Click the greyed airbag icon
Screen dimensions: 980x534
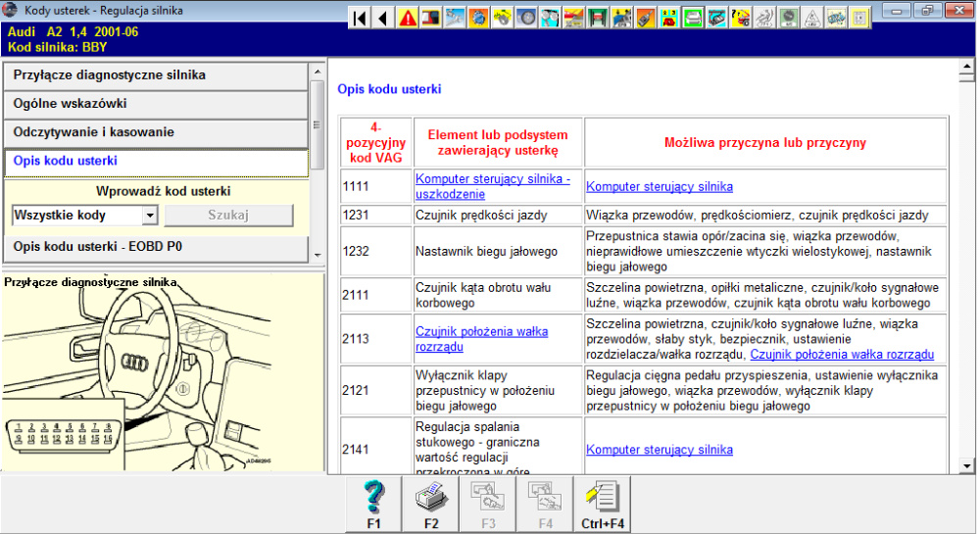pos(764,18)
